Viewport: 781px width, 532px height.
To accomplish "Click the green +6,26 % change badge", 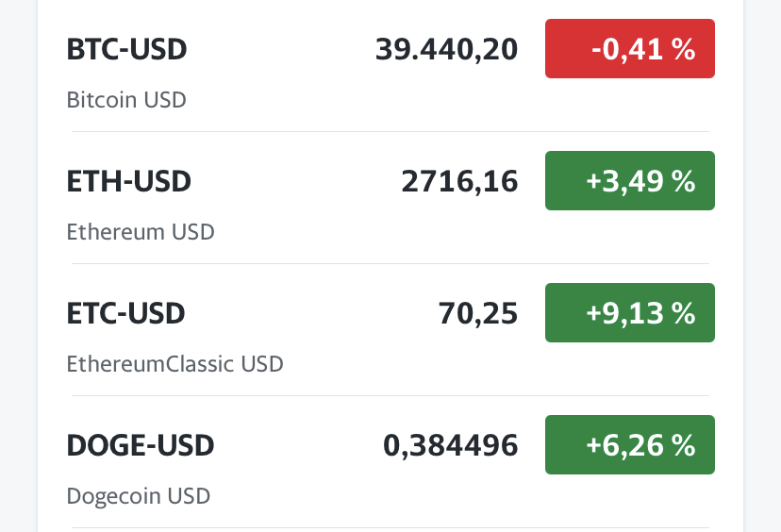I will coord(629,444).
